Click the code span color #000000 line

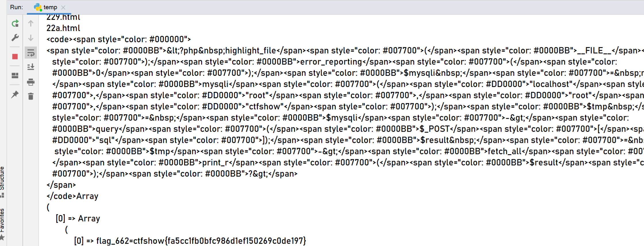coord(119,39)
